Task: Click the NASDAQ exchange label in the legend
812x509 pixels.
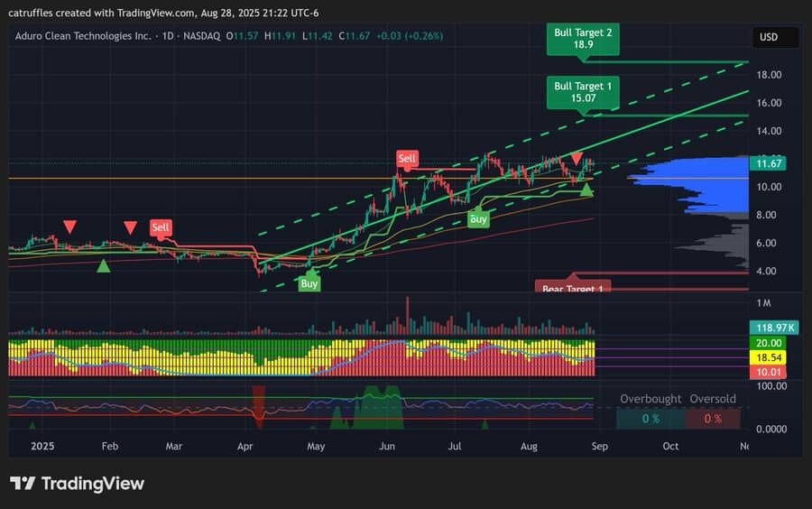Action: pyautogui.click(x=201, y=36)
